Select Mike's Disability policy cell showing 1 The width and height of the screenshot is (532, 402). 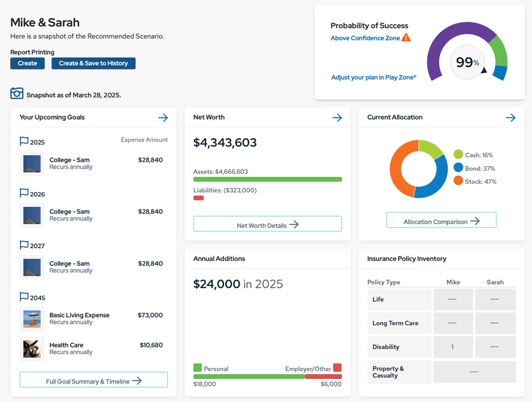click(453, 346)
